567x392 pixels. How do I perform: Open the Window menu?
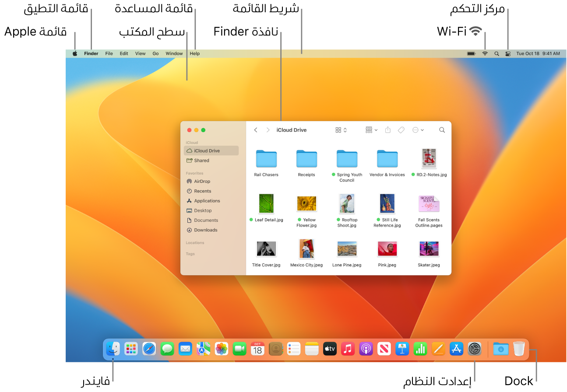[x=174, y=53]
